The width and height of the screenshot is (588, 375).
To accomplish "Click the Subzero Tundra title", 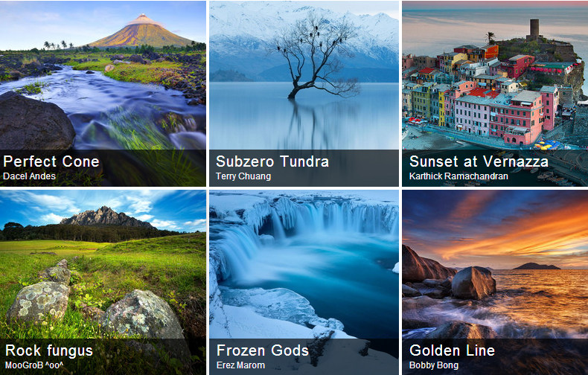I will coord(272,161).
